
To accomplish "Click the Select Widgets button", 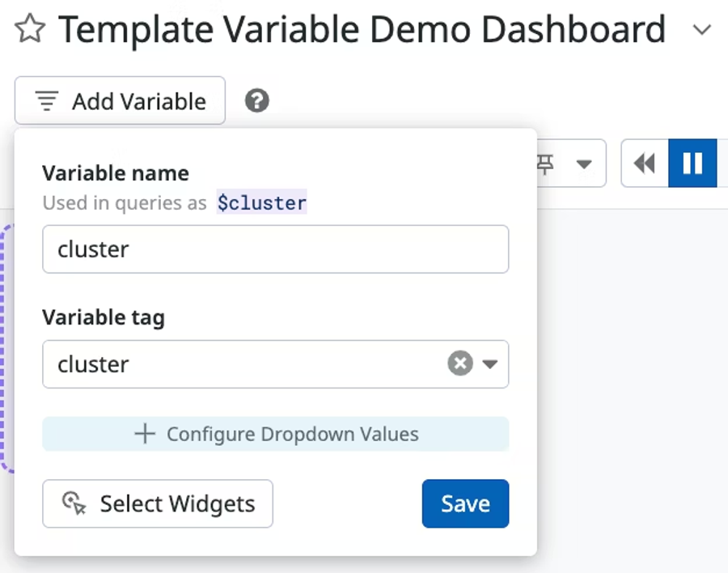I will click(x=158, y=503).
